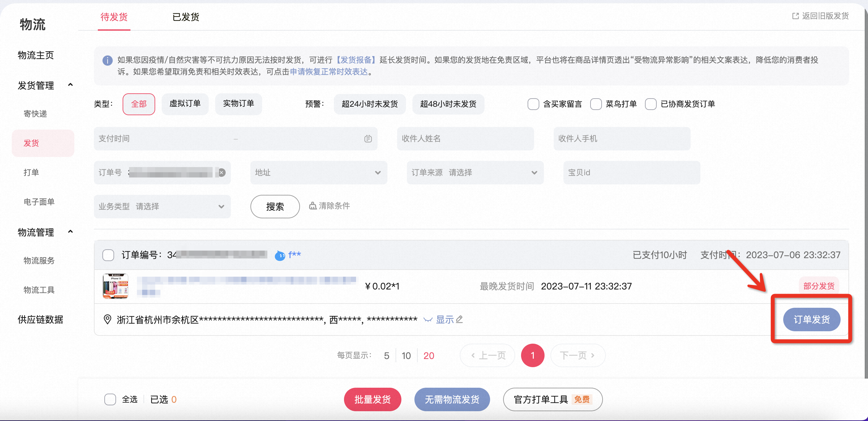The width and height of the screenshot is (868, 421).
Task: Click the edit pencil icon next to 显示
Action: (x=459, y=319)
